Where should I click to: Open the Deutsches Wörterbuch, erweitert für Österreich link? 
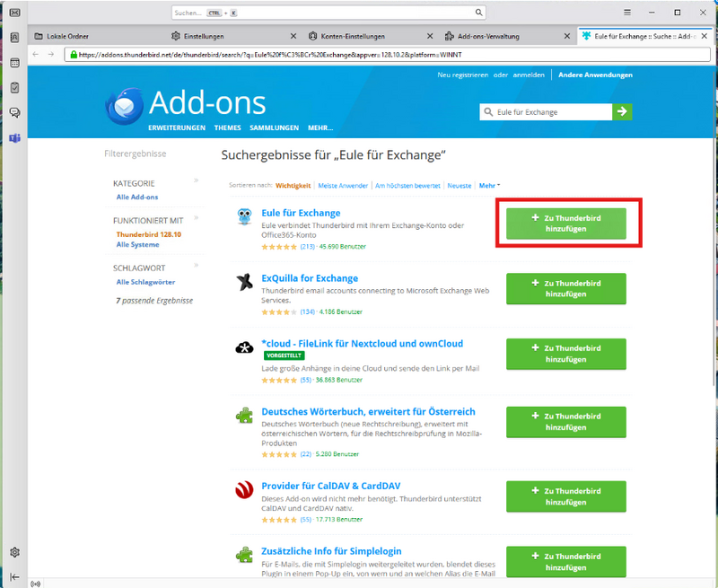coord(368,412)
